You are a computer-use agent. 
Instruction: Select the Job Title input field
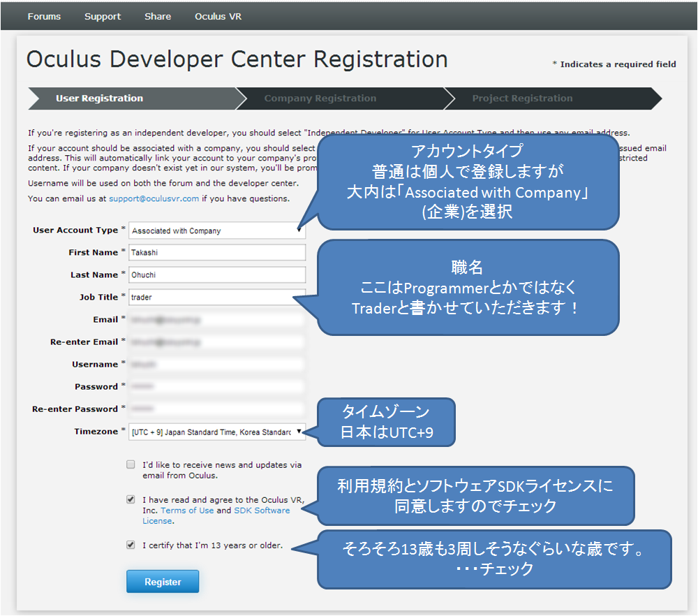[217, 297]
